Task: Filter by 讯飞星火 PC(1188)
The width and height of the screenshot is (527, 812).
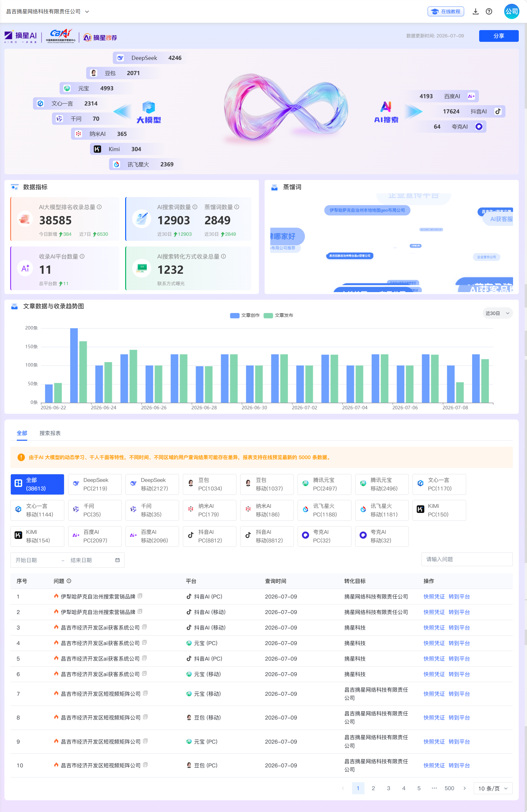Action: point(324,510)
